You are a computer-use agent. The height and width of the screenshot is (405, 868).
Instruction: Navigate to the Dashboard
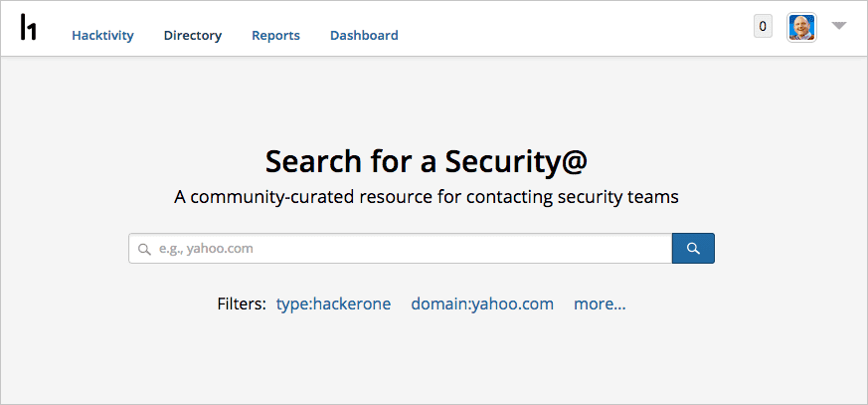[x=364, y=36]
